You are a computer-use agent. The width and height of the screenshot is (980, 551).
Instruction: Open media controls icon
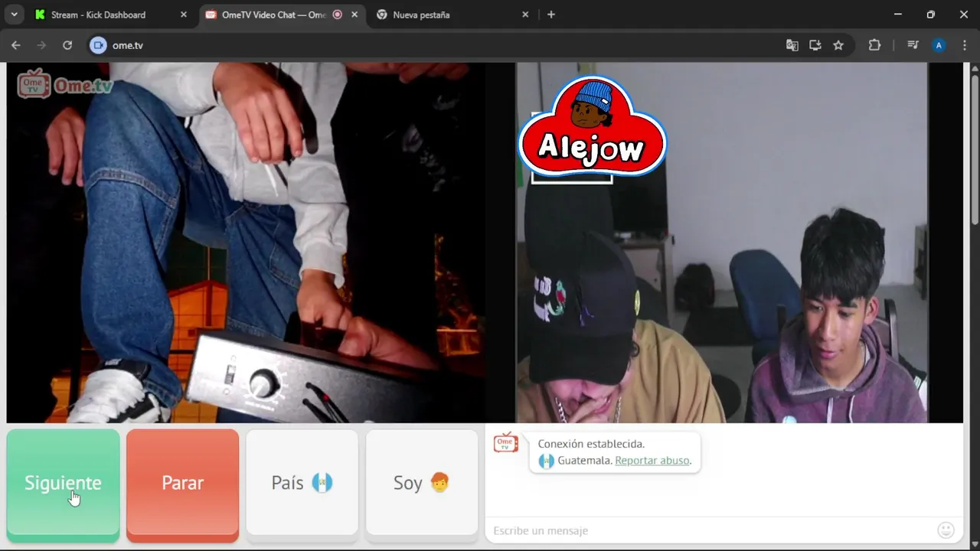pos(913,45)
